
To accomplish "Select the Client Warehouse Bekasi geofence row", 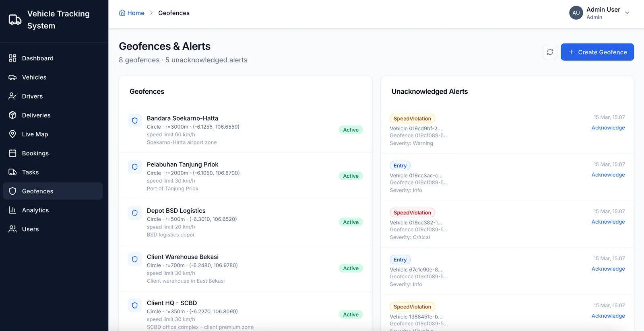I will pos(245,269).
